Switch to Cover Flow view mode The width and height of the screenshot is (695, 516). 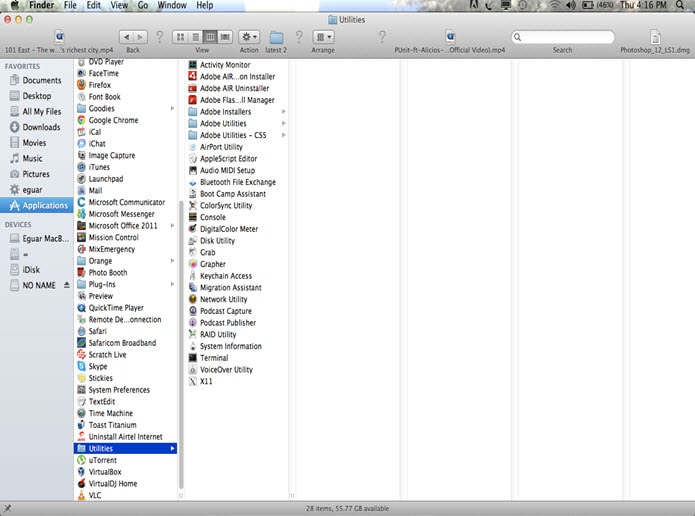(225, 37)
